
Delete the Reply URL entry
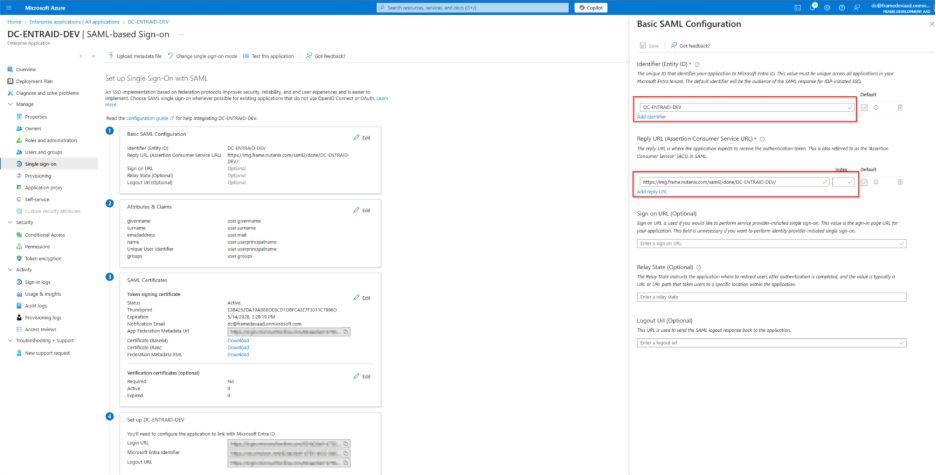click(x=899, y=182)
